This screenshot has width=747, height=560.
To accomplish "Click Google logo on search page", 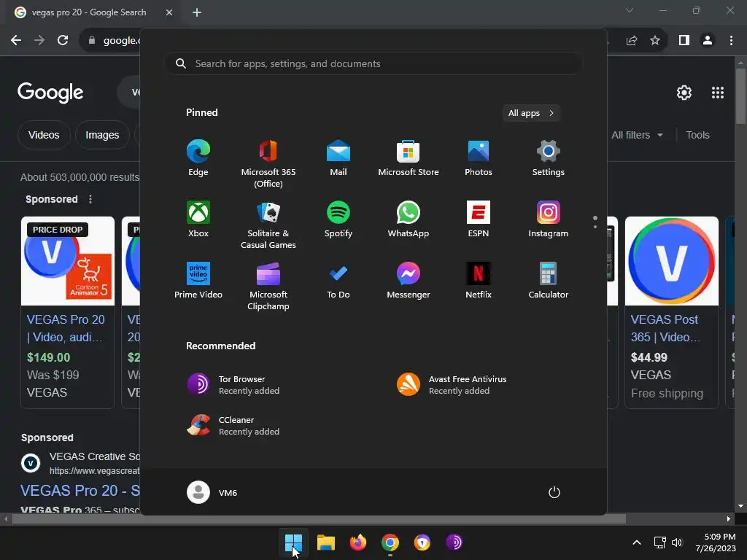I will [50, 93].
